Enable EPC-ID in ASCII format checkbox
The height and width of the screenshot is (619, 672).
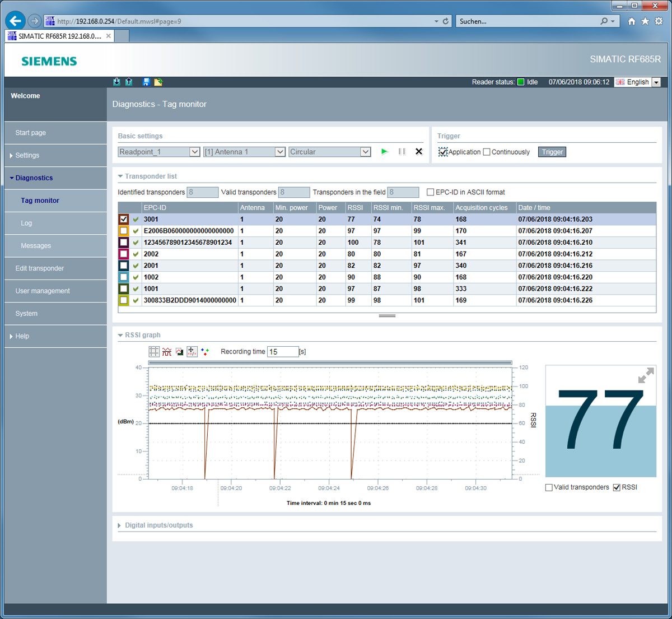[x=431, y=192]
